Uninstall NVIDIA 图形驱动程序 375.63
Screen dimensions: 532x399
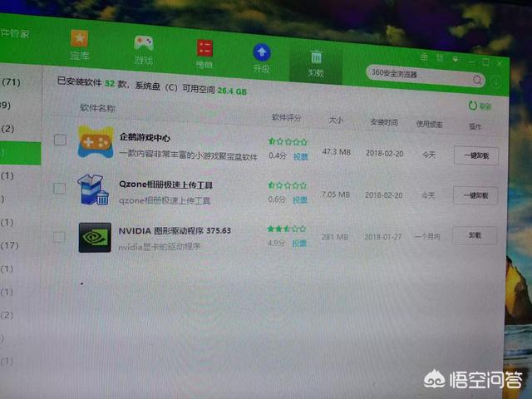pos(475,235)
